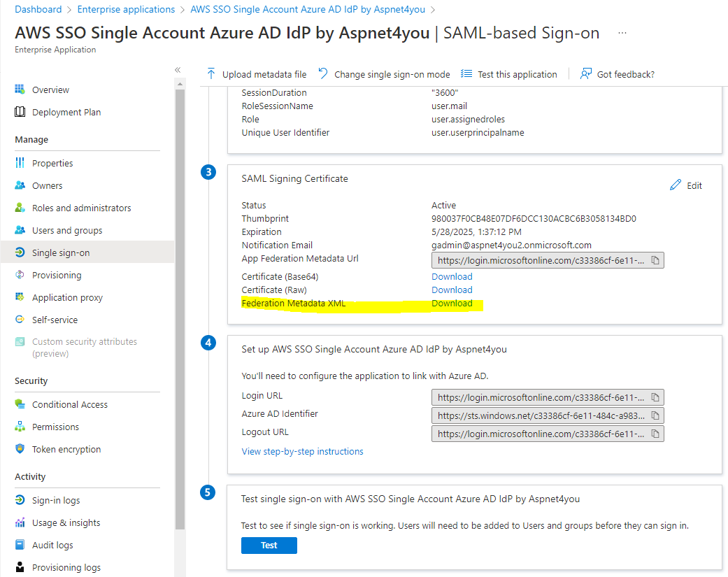
Task: Open View step-by-step instructions
Action: click(x=302, y=451)
